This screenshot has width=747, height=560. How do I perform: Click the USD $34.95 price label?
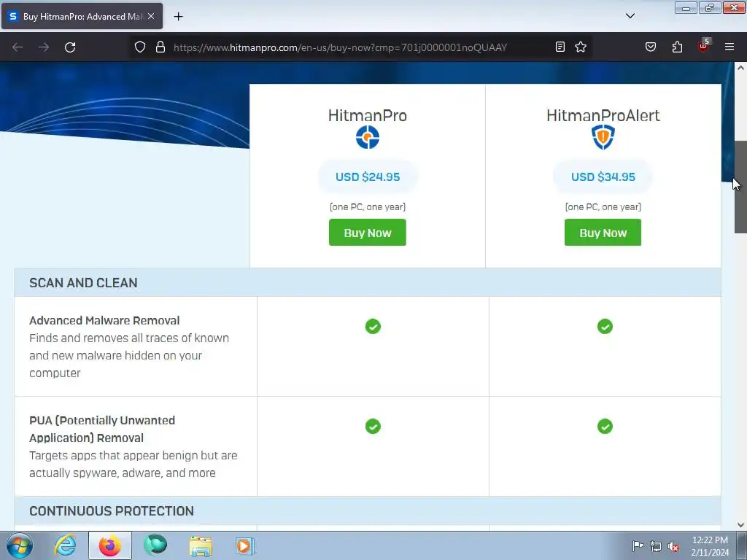tap(603, 176)
